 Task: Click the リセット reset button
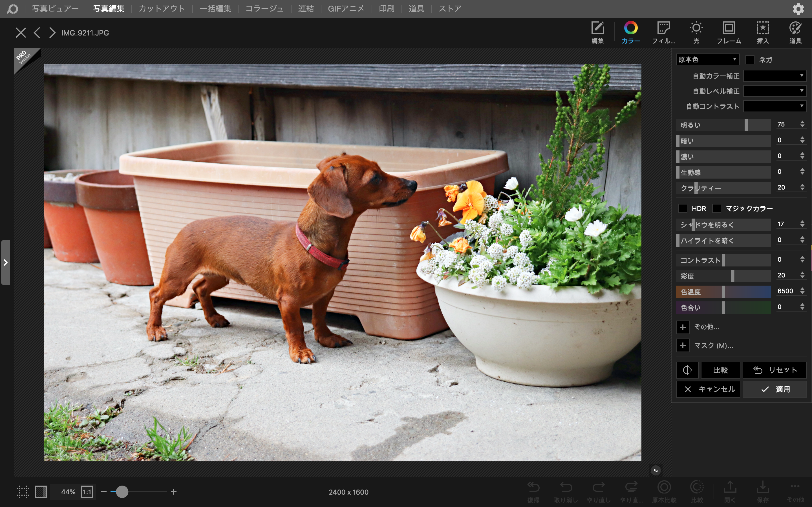[775, 370]
